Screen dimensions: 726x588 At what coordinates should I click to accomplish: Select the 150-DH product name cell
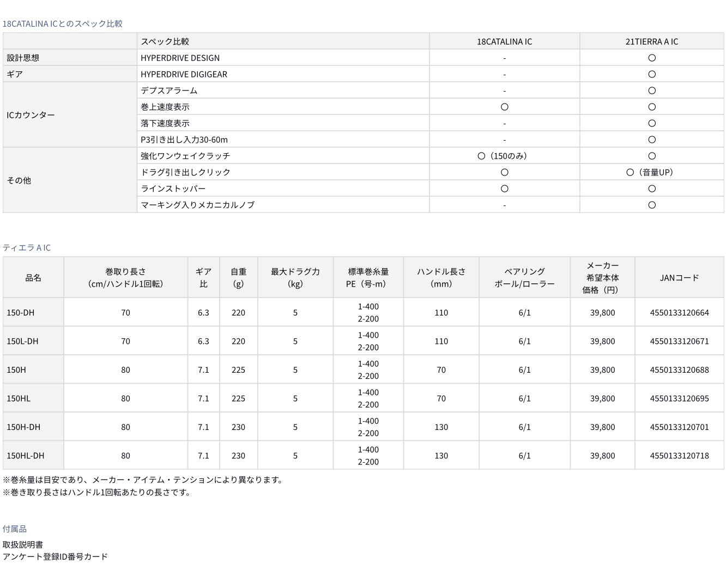(x=21, y=313)
